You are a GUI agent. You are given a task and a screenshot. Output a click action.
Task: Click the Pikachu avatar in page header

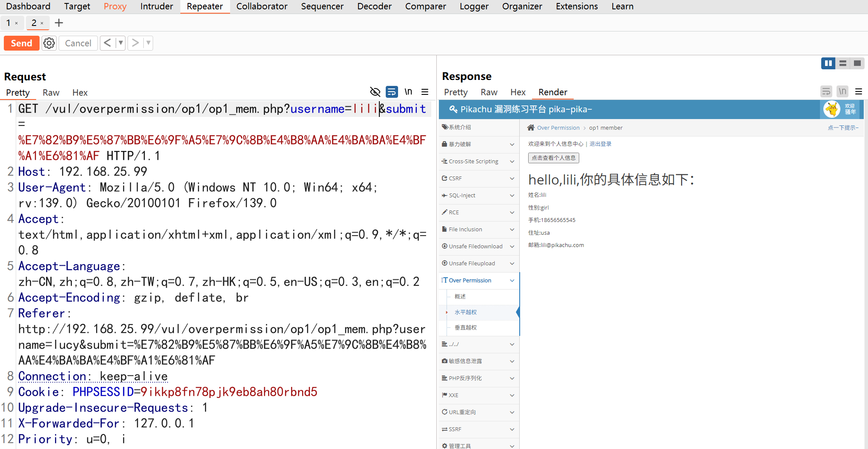(x=831, y=109)
